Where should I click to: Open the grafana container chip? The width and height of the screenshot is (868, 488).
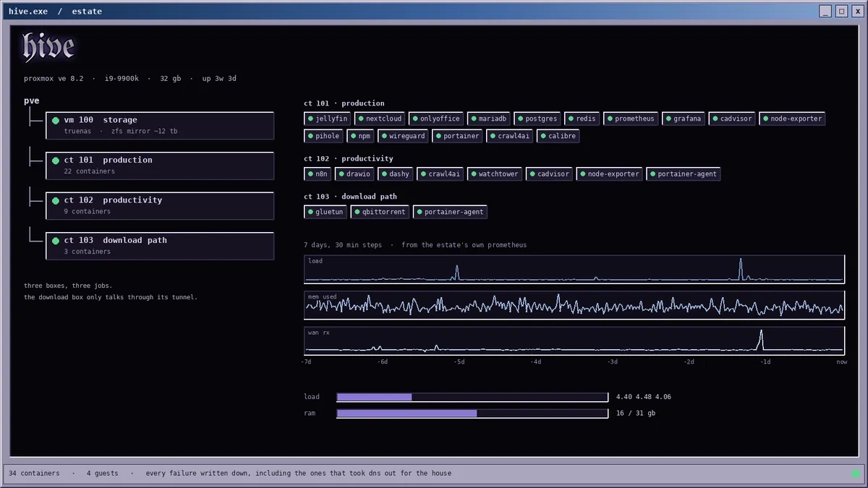click(684, 119)
